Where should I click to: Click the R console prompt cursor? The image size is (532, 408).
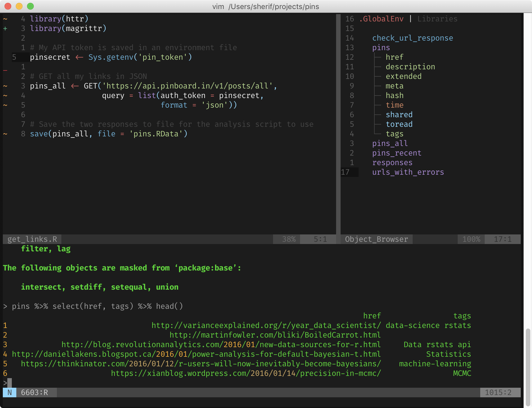point(9,383)
